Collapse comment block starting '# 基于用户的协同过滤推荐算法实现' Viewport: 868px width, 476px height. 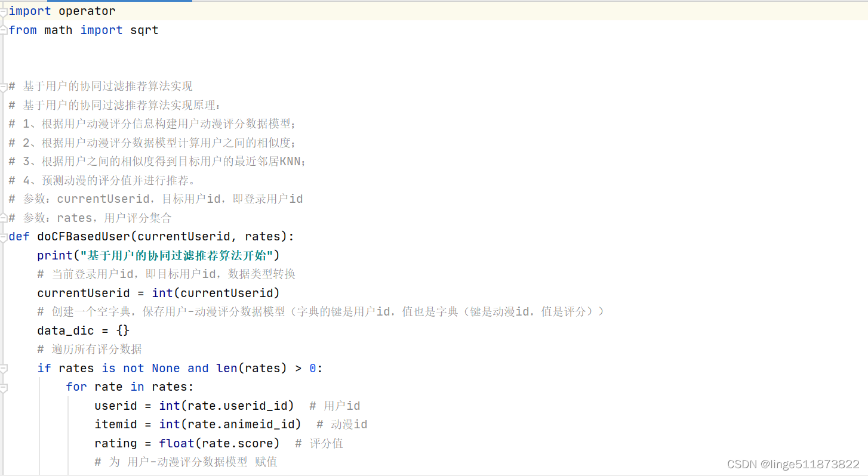(4, 87)
